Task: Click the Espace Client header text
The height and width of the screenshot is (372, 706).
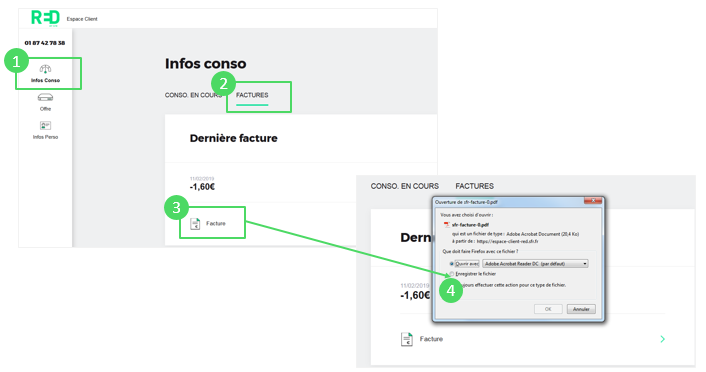Action: click(x=82, y=19)
